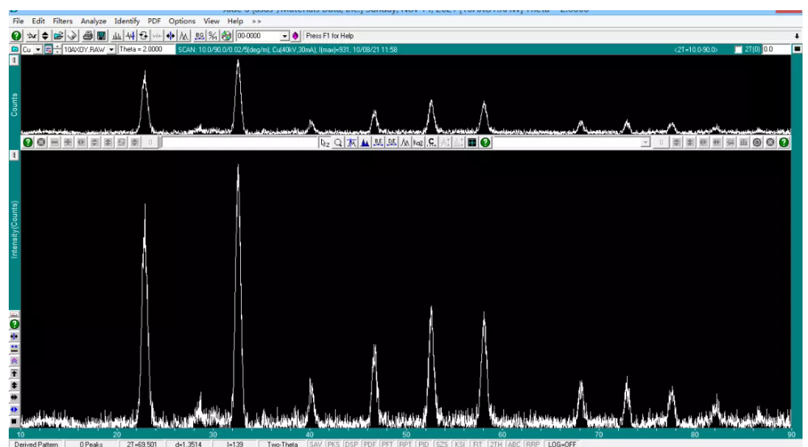Screen dimensions: 808x447
Task: Click the 2T(0) offset input field
Action: pyautogui.click(x=775, y=49)
